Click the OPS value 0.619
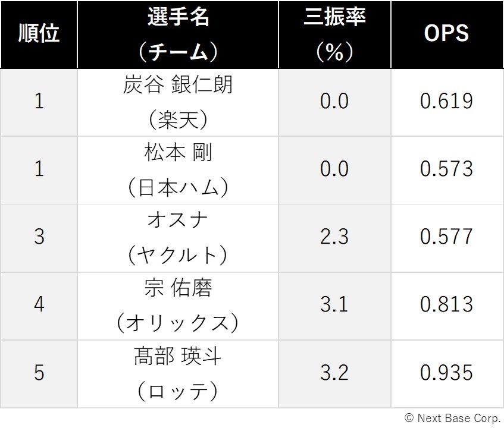This screenshot has width=504, height=428. 447,102
